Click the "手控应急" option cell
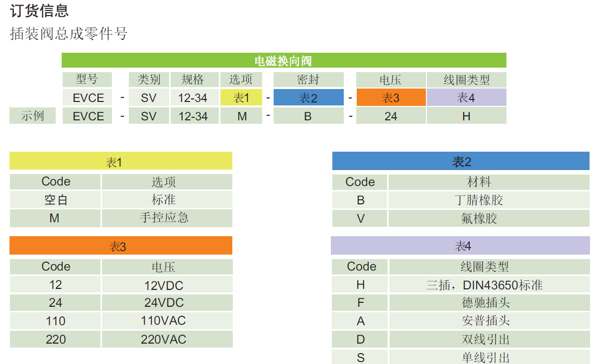The image size is (599, 364). pos(167,218)
